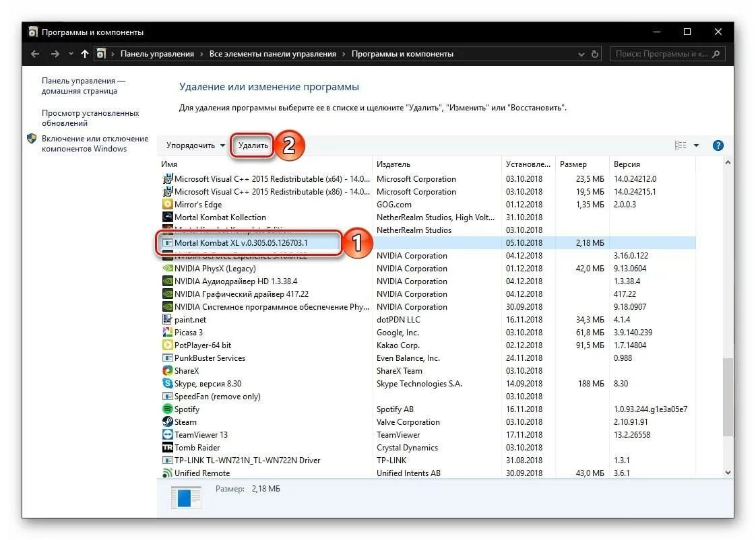Select NVIDIA Системное программное обеспечение icon

[167, 307]
